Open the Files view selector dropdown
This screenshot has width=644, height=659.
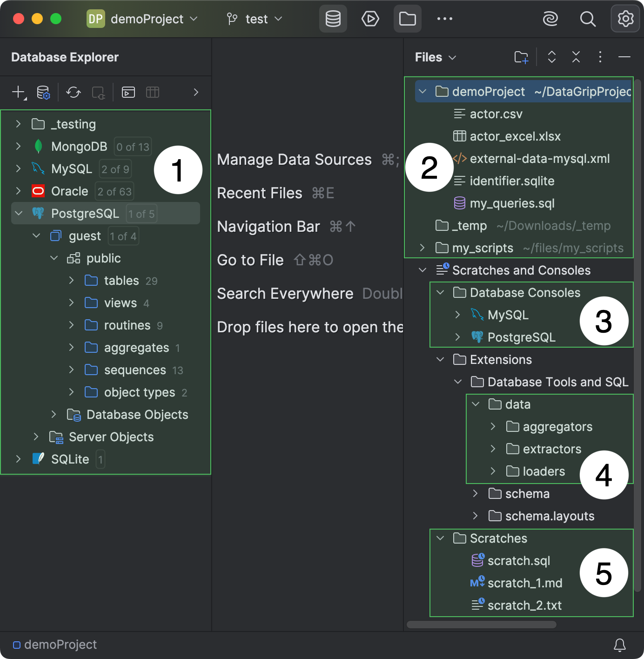435,57
